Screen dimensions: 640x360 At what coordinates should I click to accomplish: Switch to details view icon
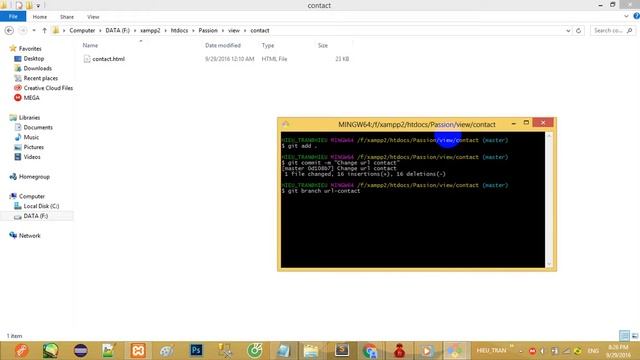[624, 336]
